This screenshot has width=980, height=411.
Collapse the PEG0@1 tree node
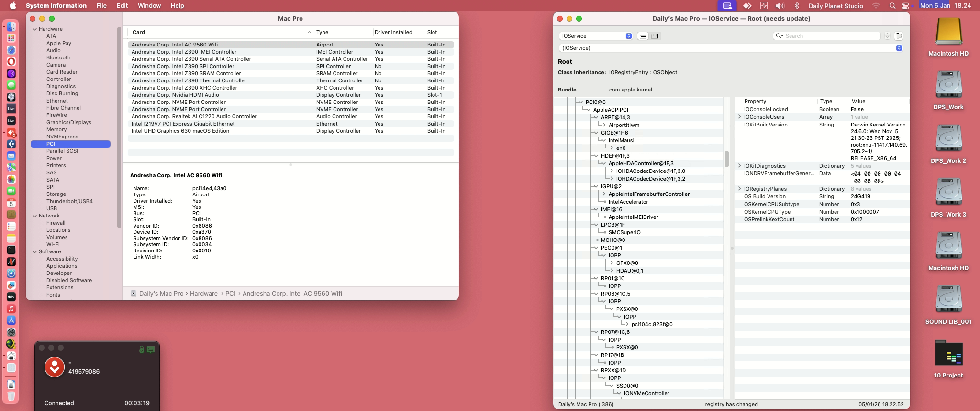coord(596,248)
